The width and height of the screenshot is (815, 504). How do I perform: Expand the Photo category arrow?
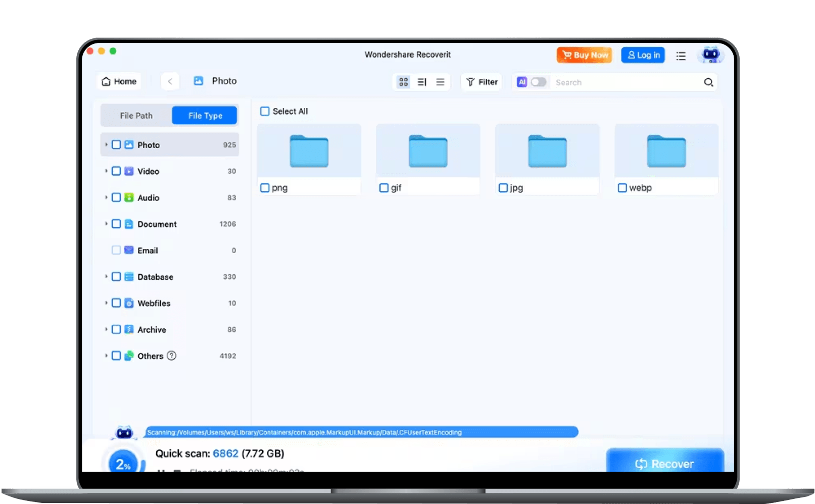pyautogui.click(x=106, y=145)
